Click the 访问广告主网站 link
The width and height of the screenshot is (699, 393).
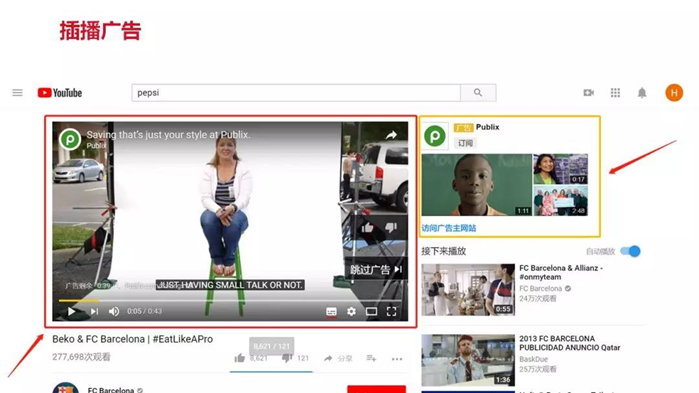(x=448, y=228)
